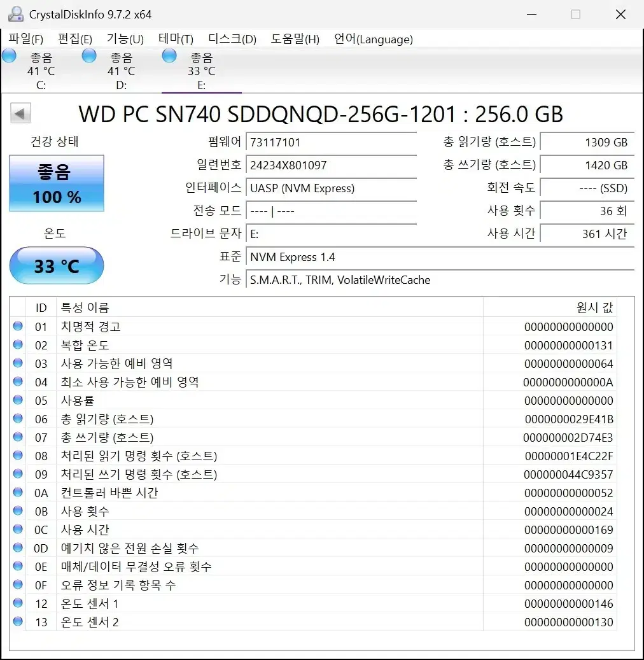Click the serial number field 24234X801097
644x660 pixels.
[331, 165]
